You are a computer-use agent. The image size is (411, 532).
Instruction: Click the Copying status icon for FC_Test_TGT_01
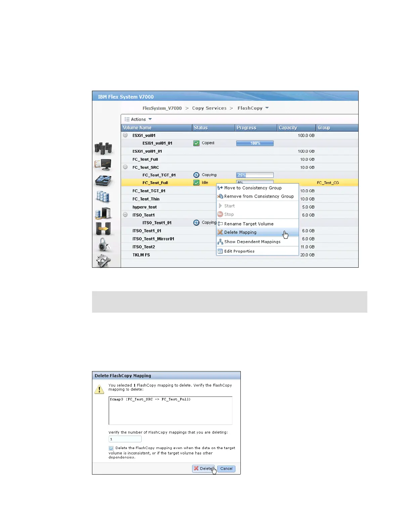[196, 175]
